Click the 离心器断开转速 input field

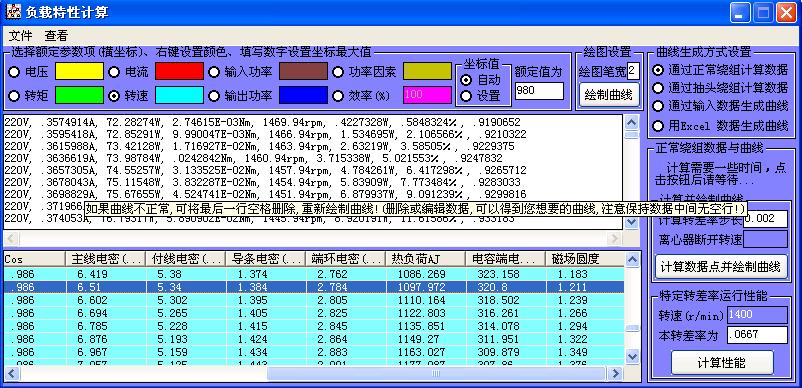[x=766, y=239]
